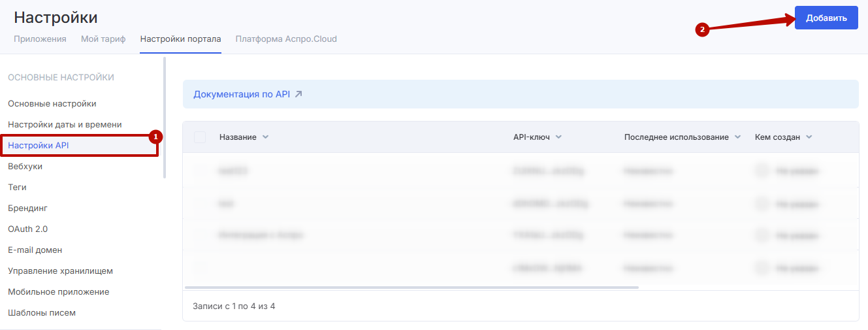Image resolution: width=868 pixels, height=330 pixels.
Task: Select the Платформа Аспро.Cloud tab
Action: coord(286,39)
